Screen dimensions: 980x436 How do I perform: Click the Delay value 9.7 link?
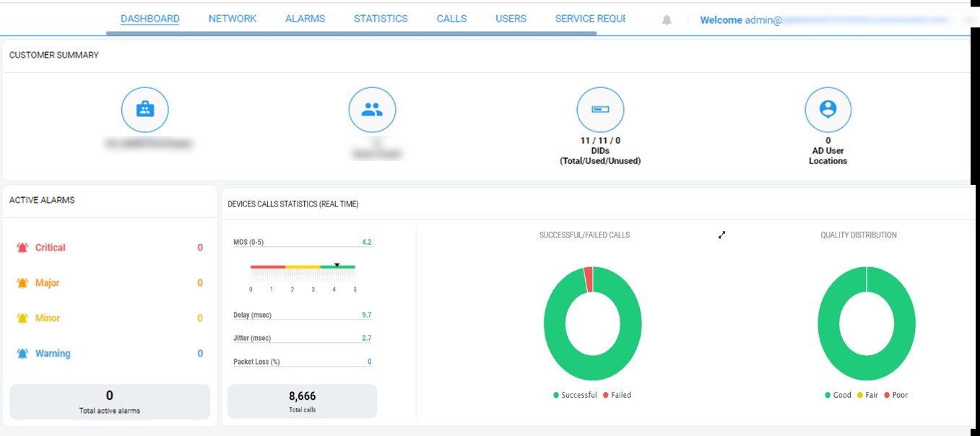pyautogui.click(x=366, y=314)
